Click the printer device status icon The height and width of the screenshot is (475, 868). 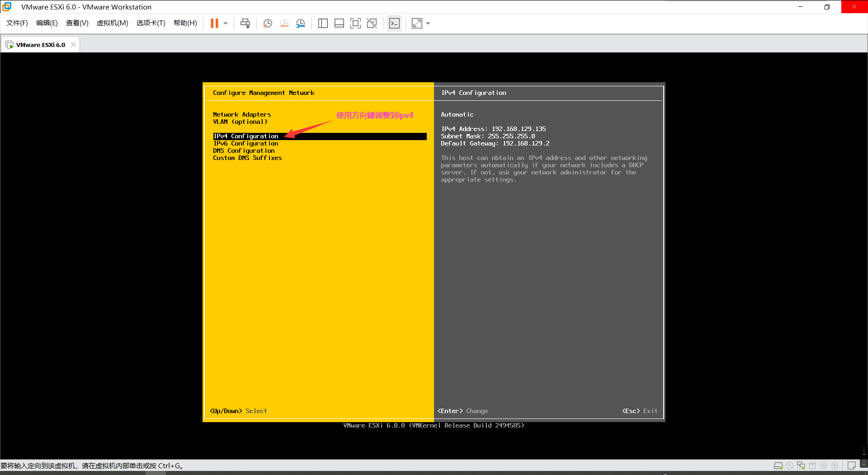[x=812, y=466]
